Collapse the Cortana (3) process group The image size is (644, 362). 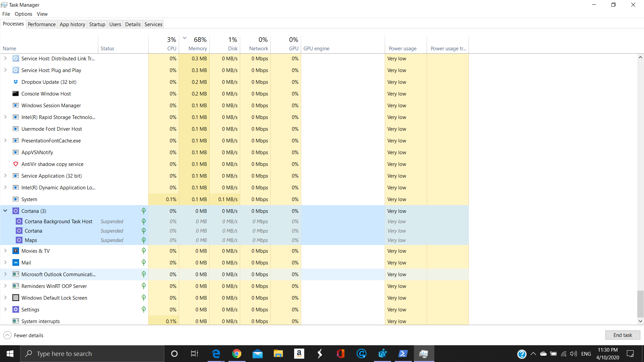5,211
